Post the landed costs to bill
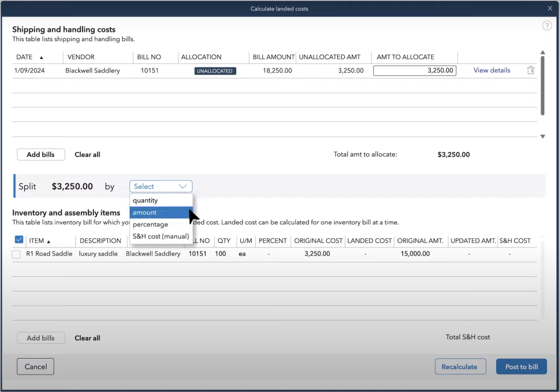The width and height of the screenshot is (560, 392). click(521, 366)
